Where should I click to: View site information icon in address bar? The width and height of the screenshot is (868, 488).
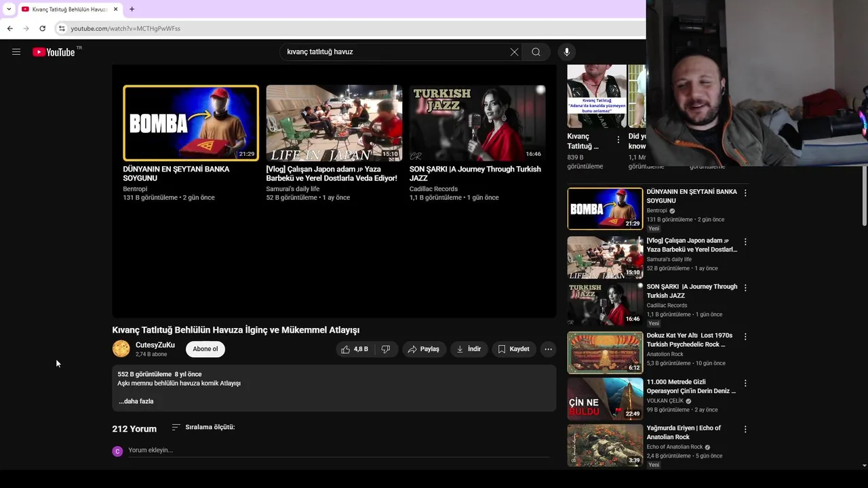61,28
